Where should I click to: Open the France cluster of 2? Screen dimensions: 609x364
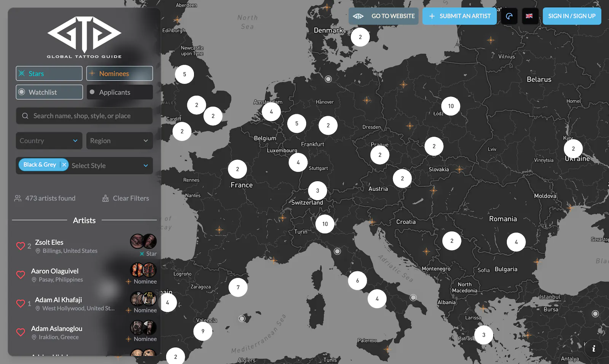(x=238, y=169)
